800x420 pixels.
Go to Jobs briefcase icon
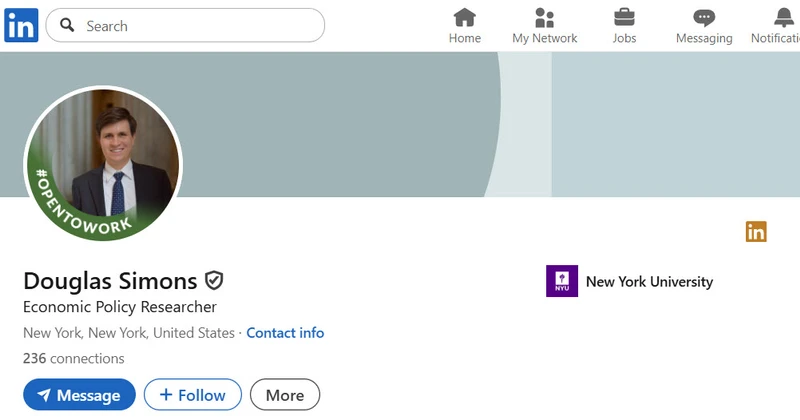pos(624,17)
